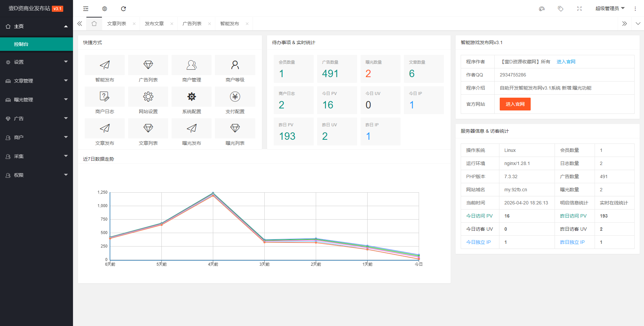Open the 商户管理 shortcut icon
The image size is (644, 326).
click(x=191, y=65)
